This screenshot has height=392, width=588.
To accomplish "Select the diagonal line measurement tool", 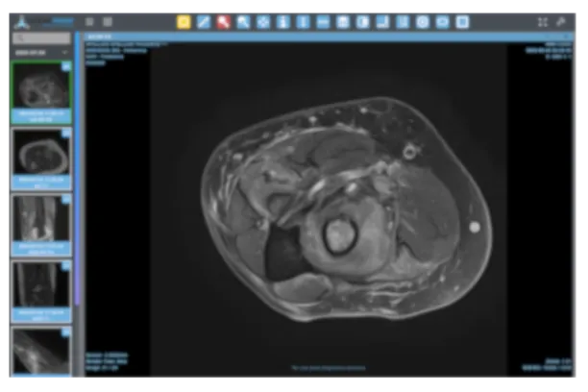I will click(204, 22).
